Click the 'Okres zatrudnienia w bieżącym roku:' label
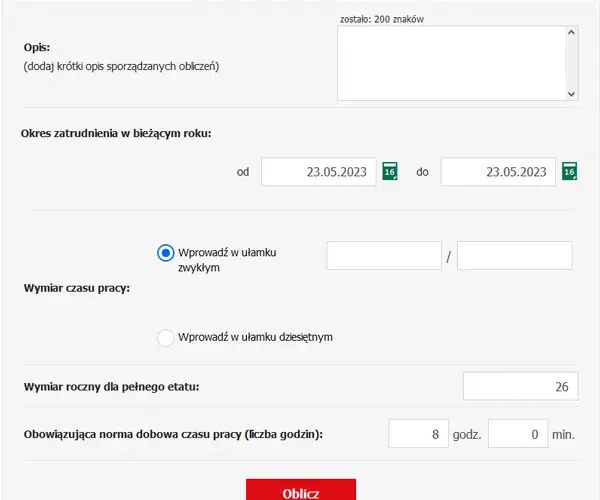 (116, 134)
